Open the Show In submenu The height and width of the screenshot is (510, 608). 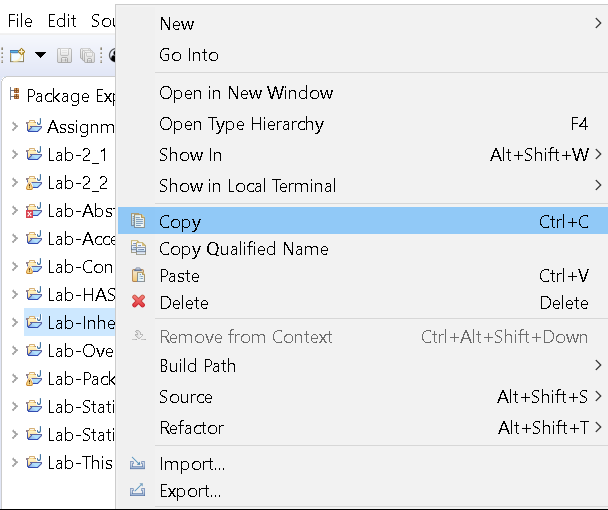363,155
